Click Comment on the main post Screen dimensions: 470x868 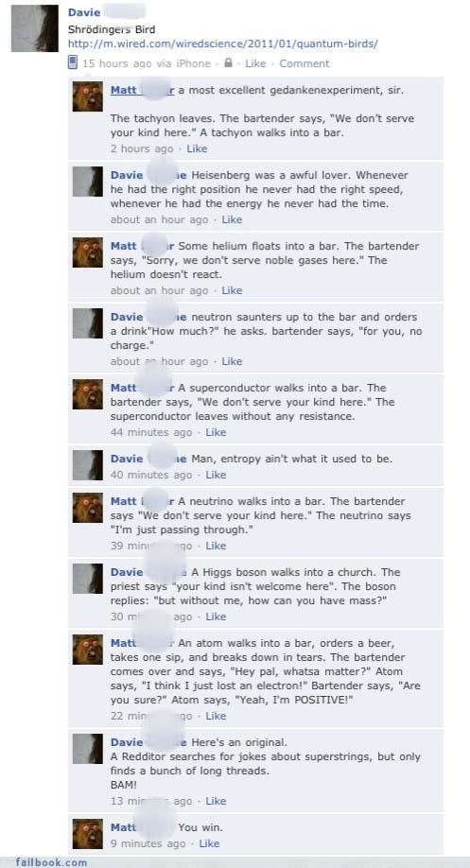(x=304, y=63)
